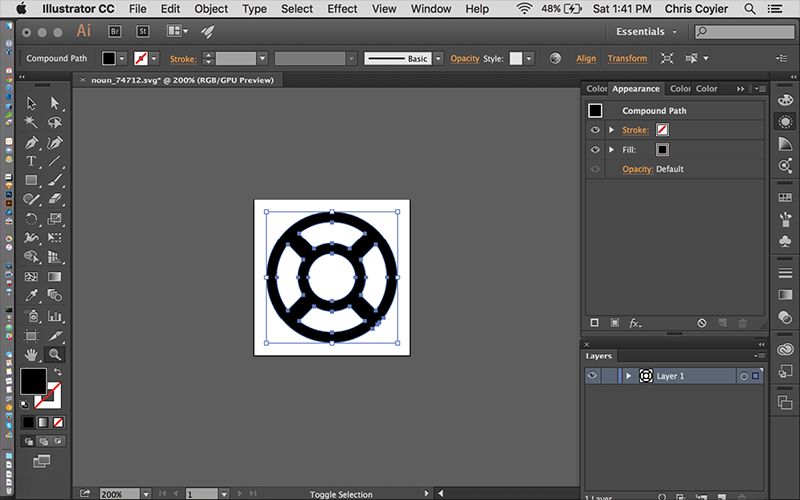Switch to the Appearance panel tab
Viewport: 800px width, 500px height.
(x=636, y=89)
